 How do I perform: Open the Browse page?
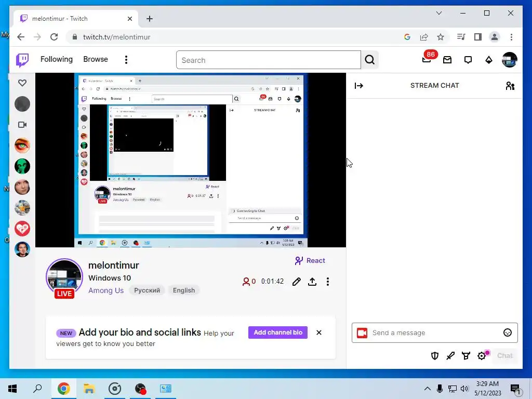96,59
